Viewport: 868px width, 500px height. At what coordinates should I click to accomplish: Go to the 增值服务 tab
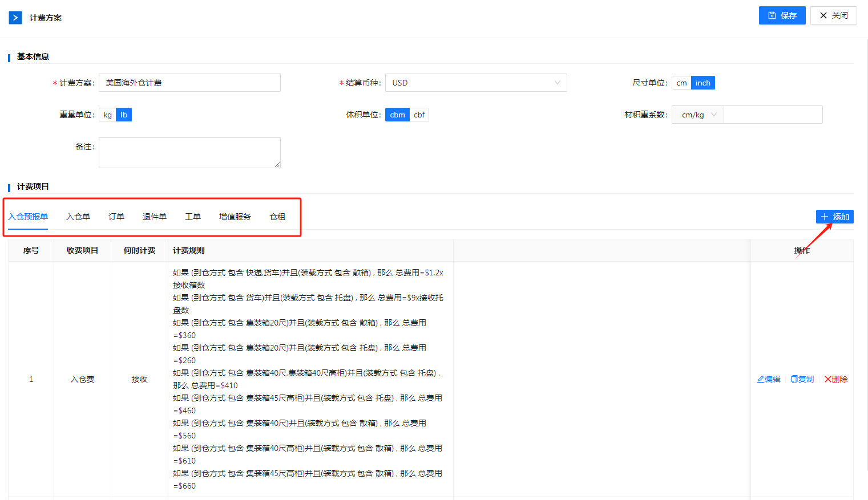235,217
